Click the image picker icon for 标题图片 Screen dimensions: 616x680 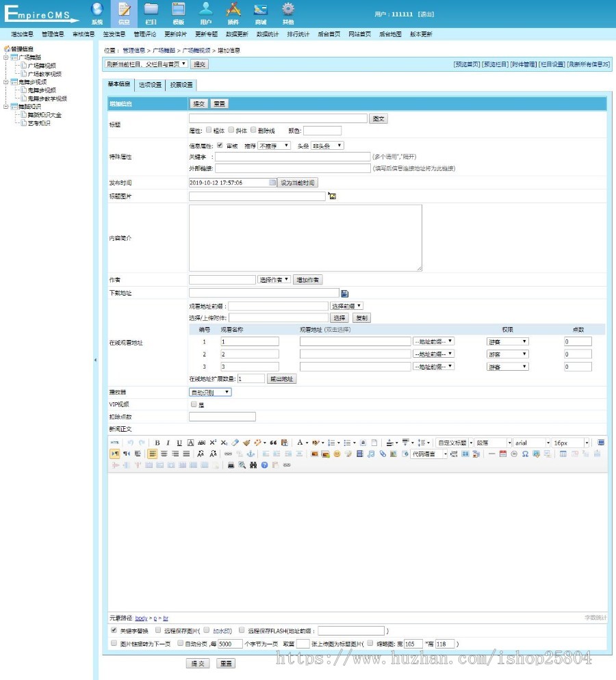tap(332, 196)
